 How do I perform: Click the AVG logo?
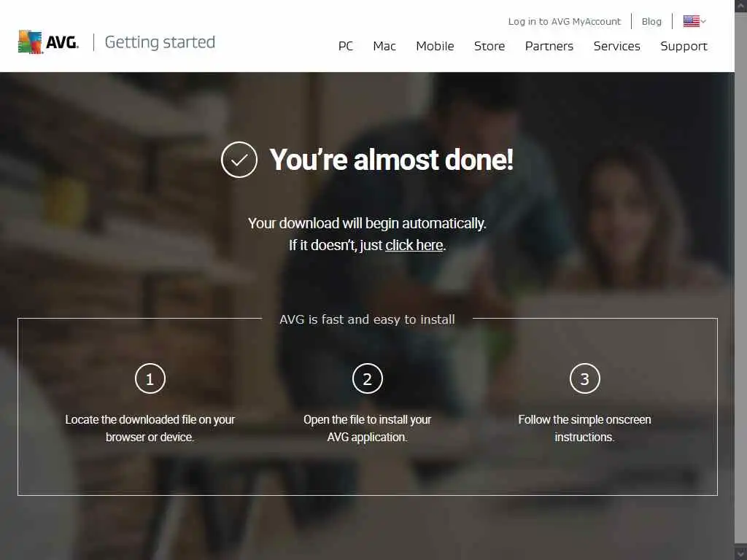48,42
